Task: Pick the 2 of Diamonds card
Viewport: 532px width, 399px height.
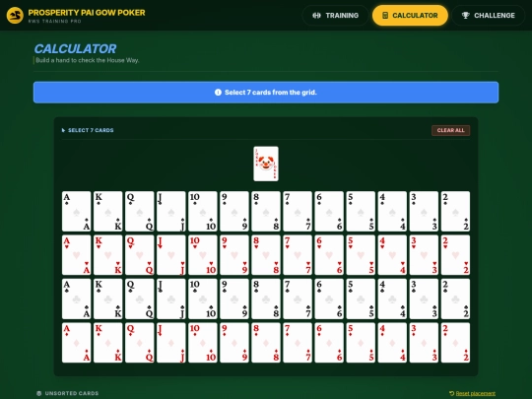Action: 455,343
